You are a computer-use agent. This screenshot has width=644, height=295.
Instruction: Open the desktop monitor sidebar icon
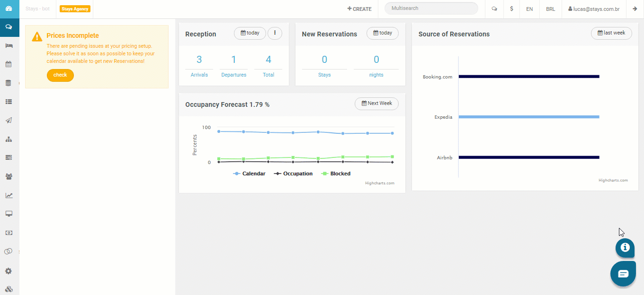(x=9, y=214)
